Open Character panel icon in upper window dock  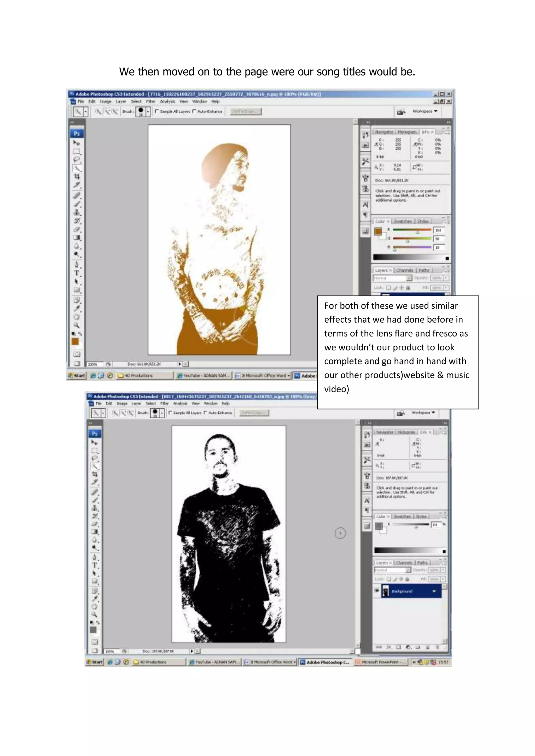tap(365, 205)
